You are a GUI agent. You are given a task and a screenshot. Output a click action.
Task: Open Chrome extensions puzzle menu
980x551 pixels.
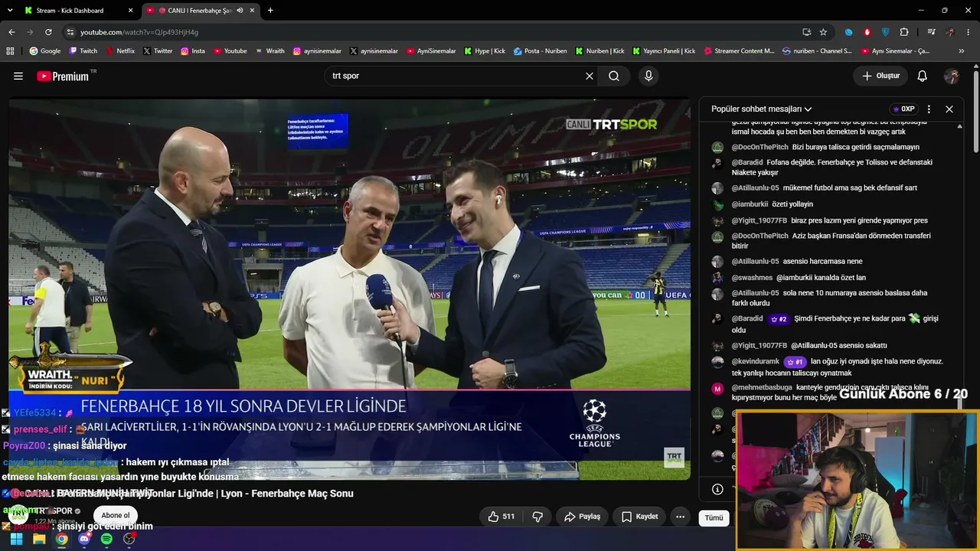click(x=904, y=32)
